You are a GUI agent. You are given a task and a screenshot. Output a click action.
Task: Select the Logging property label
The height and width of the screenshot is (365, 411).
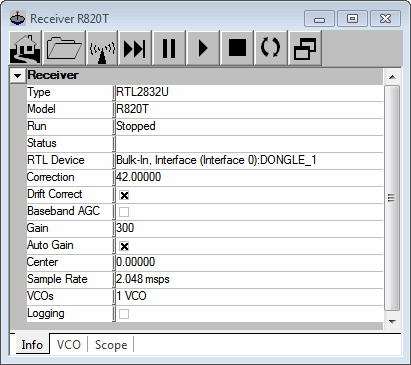46,313
